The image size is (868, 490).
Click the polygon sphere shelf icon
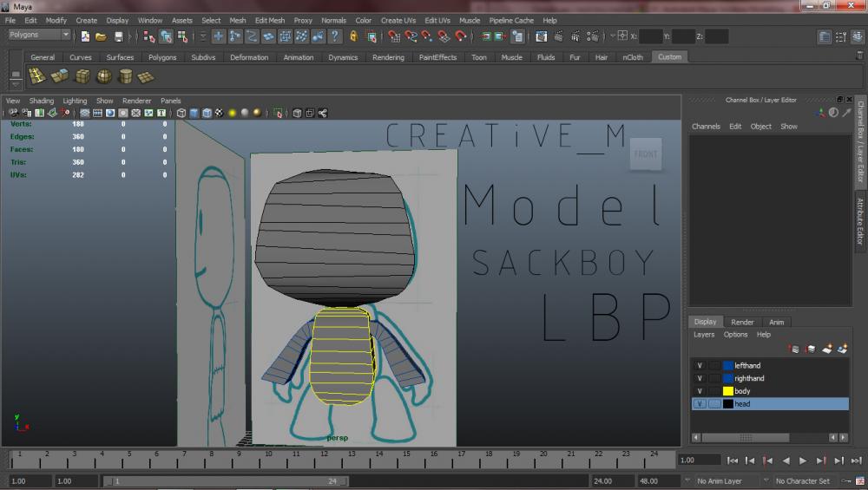[x=104, y=76]
